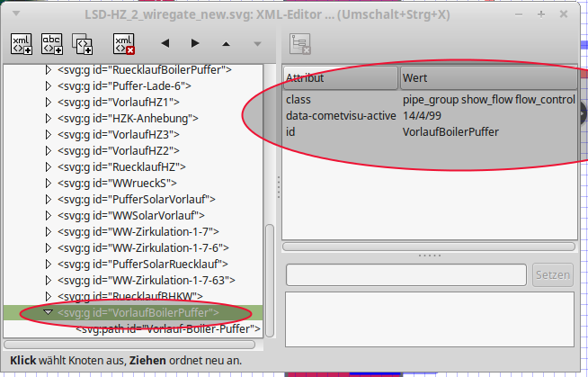Viewport: 588px width, 377px height.
Task: Expand the HZK-Anhebung node triangle
Action: coord(49,118)
